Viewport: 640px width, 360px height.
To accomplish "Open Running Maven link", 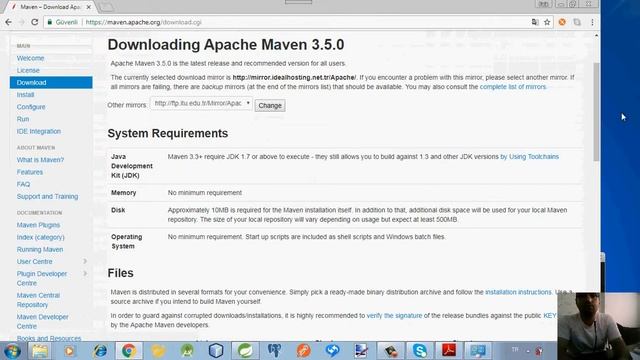I will pos(40,250).
